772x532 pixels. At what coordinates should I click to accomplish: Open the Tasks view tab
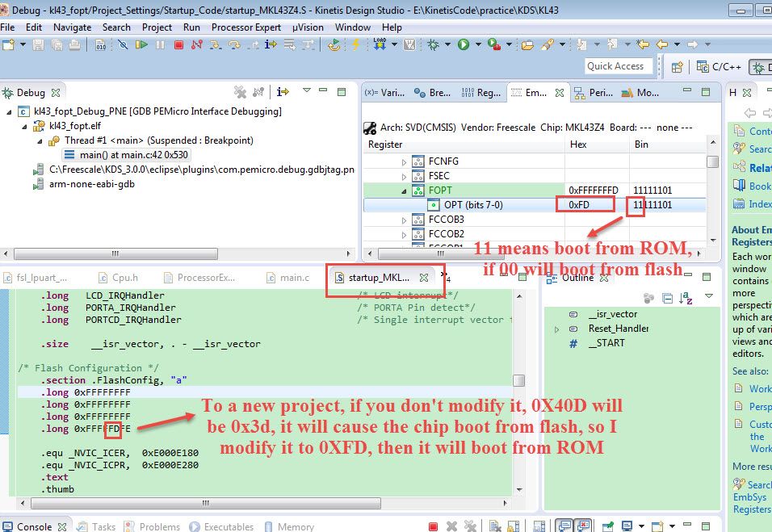[x=97, y=526]
